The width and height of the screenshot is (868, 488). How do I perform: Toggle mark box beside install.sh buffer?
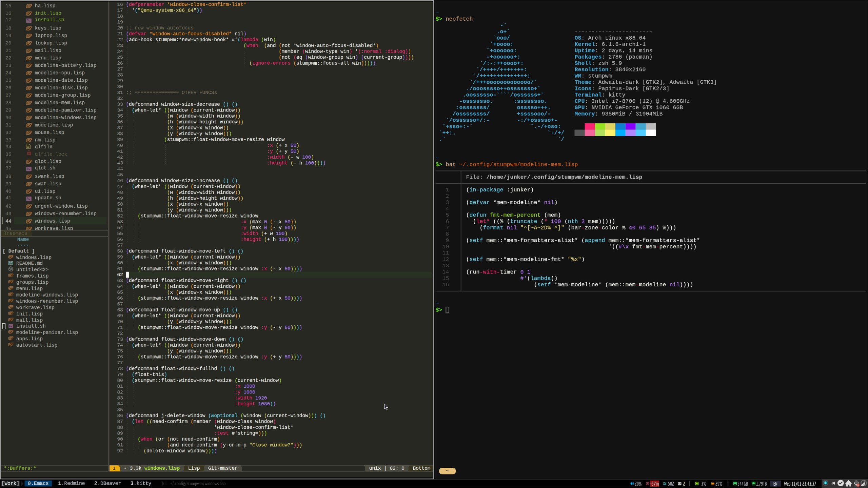pyautogui.click(x=4, y=326)
